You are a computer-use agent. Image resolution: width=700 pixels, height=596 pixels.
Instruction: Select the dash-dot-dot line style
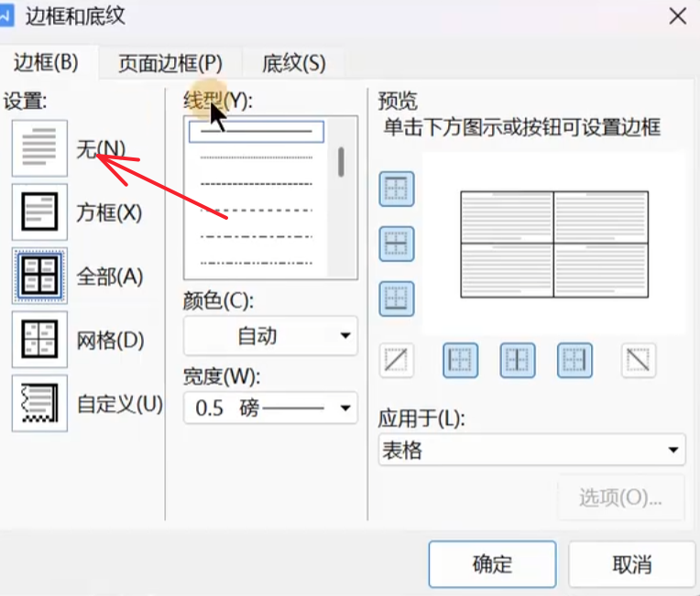pos(257,263)
